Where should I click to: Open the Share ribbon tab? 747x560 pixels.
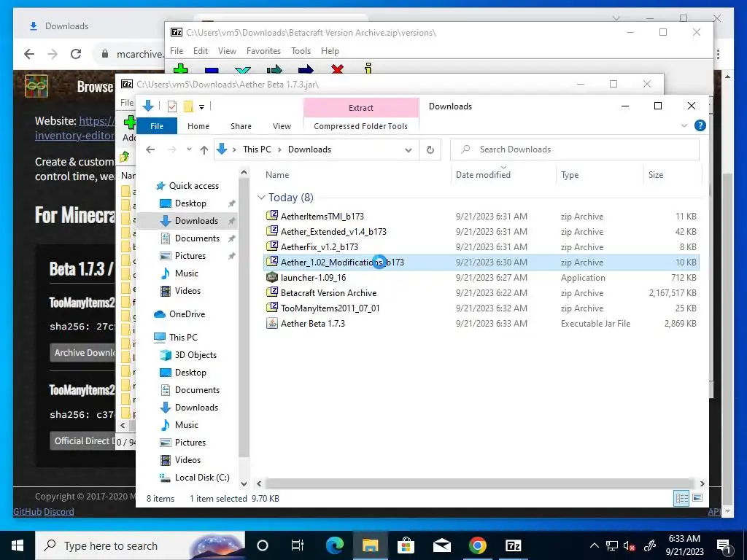(x=241, y=126)
